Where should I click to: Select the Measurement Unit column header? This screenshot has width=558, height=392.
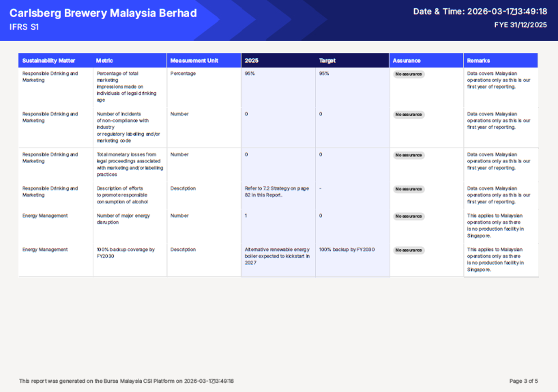point(194,61)
